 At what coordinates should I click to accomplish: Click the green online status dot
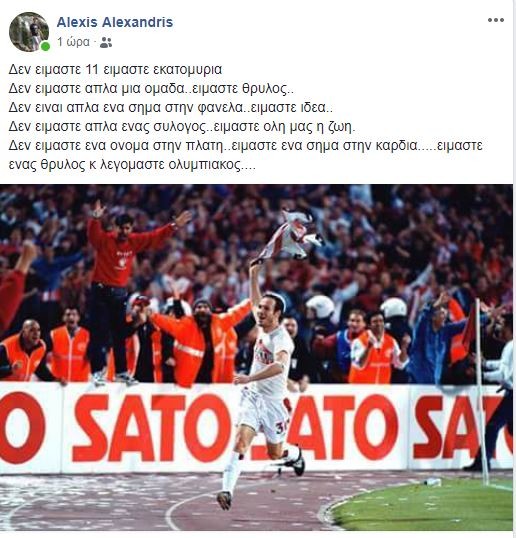(45, 46)
